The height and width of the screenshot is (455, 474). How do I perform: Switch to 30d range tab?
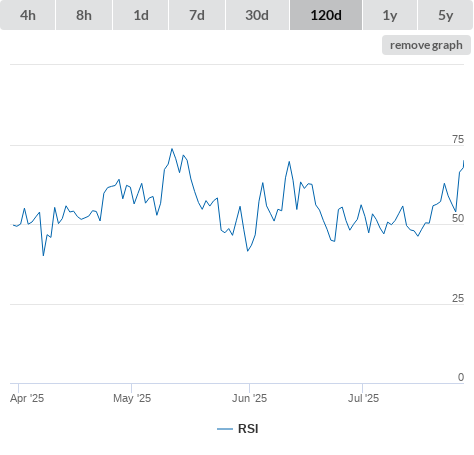click(x=257, y=15)
